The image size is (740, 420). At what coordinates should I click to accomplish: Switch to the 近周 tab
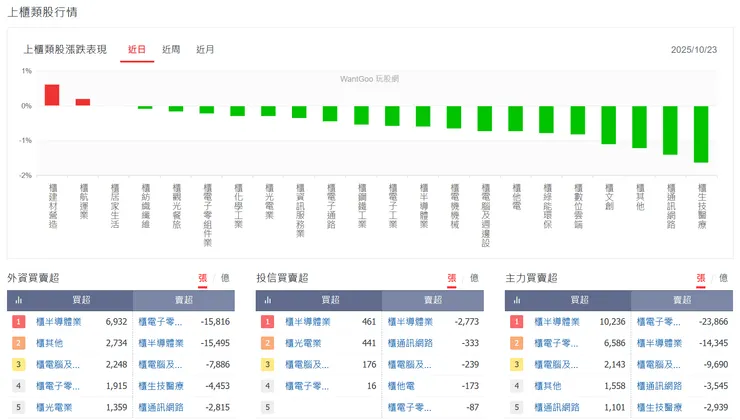171,50
